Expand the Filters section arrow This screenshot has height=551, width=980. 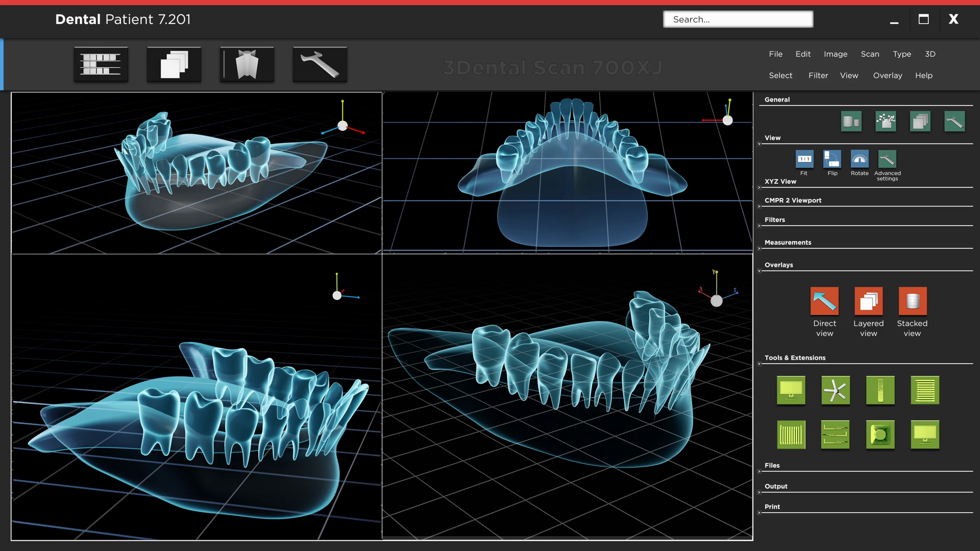pyautogui.click(x=759, y=226)
